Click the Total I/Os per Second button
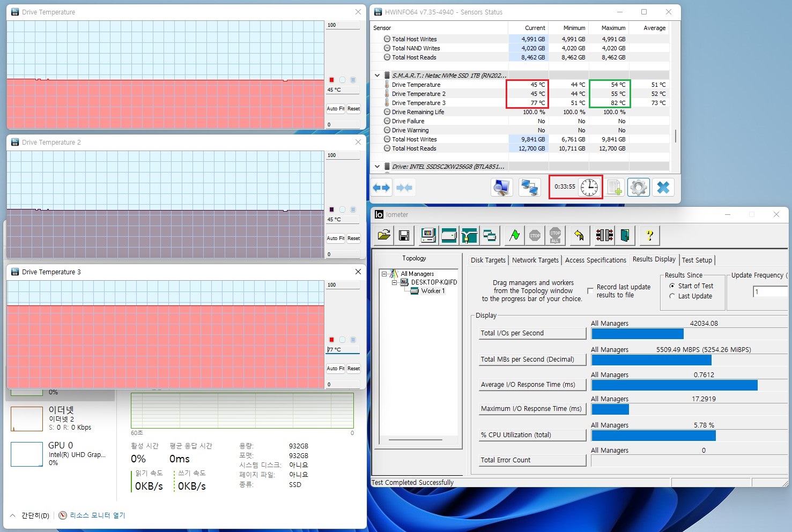 tap(532, 333)
